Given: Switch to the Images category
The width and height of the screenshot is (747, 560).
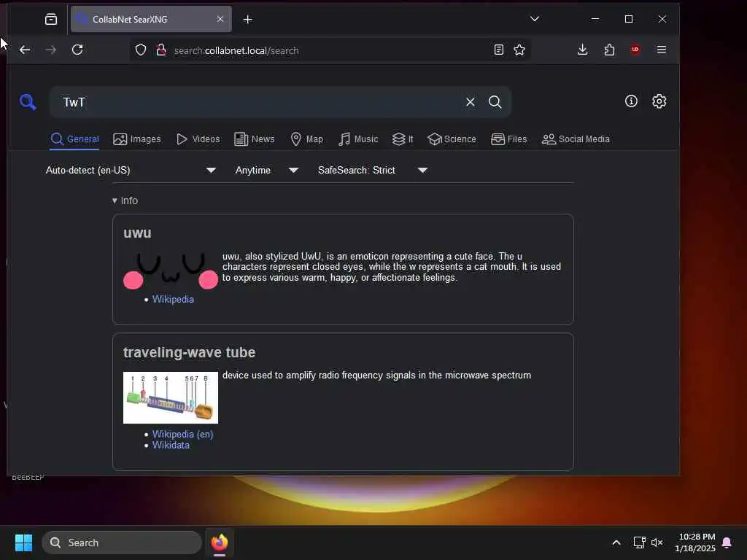Looking at the screenshot, I should coord(136,139).
